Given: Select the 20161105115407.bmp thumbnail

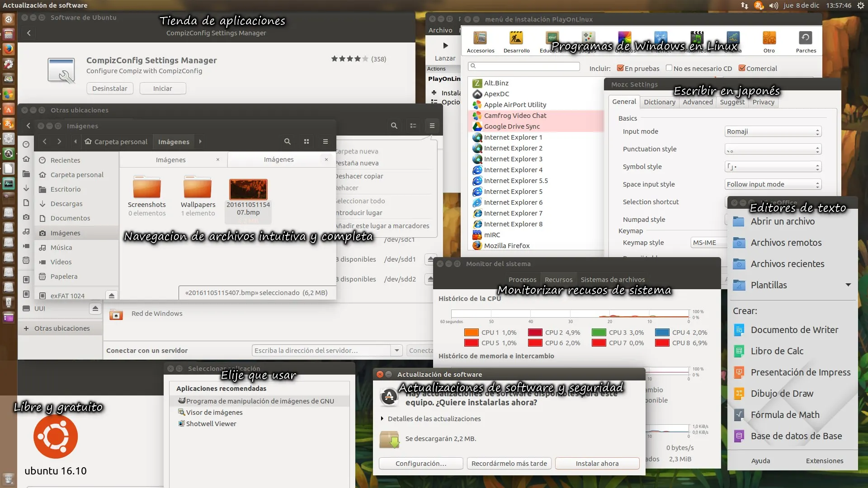Looking at the screenshot, I should tap(248, 189).
